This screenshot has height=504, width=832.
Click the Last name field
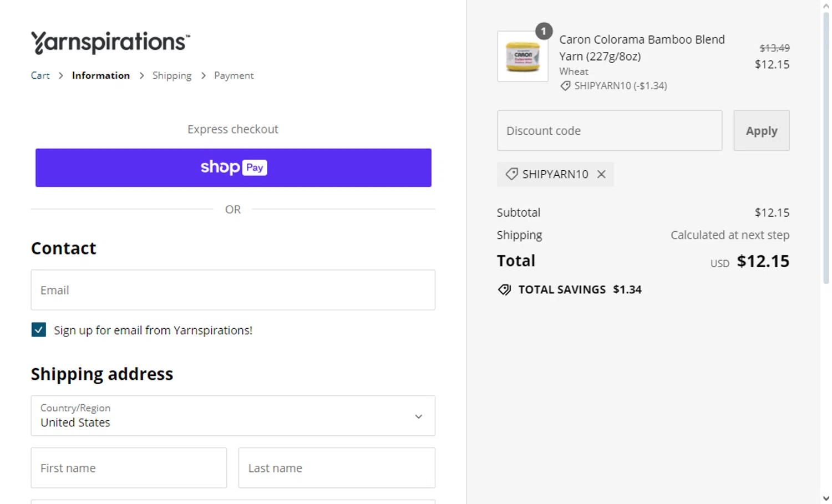tap(337, 468)
